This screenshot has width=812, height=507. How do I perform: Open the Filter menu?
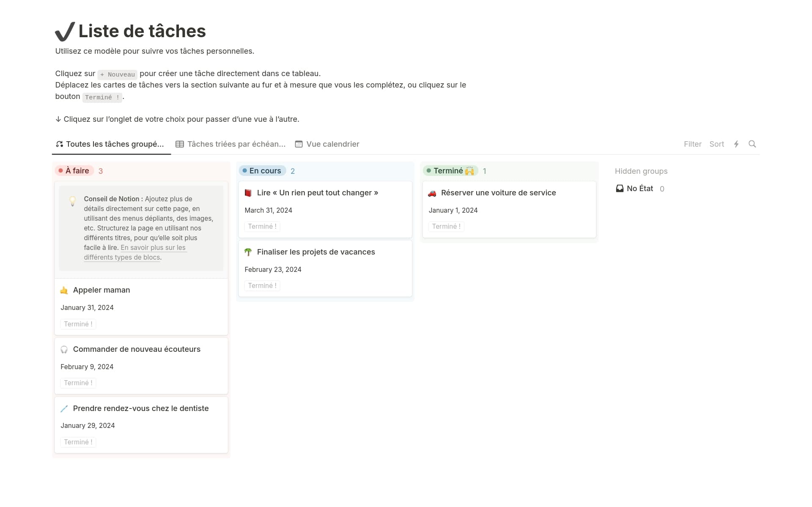coord(692,144)
